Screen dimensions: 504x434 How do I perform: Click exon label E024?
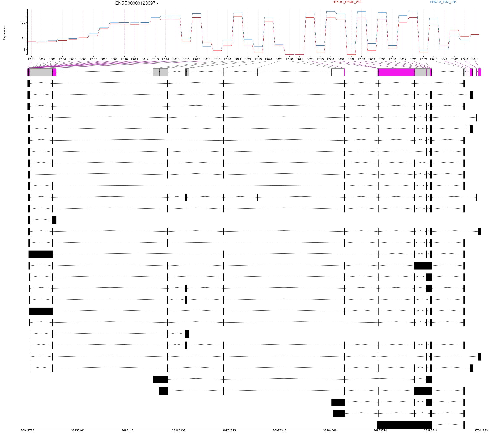click(269, 59)
